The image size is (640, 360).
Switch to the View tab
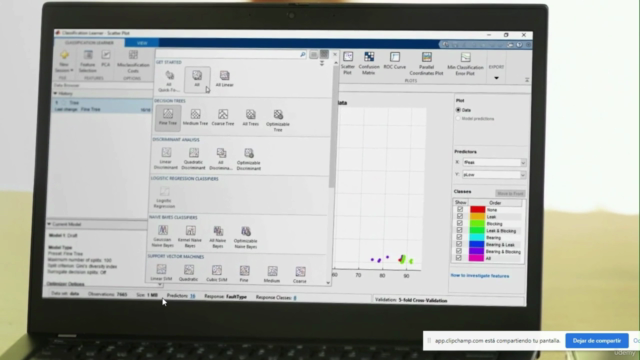click(142, 43)
